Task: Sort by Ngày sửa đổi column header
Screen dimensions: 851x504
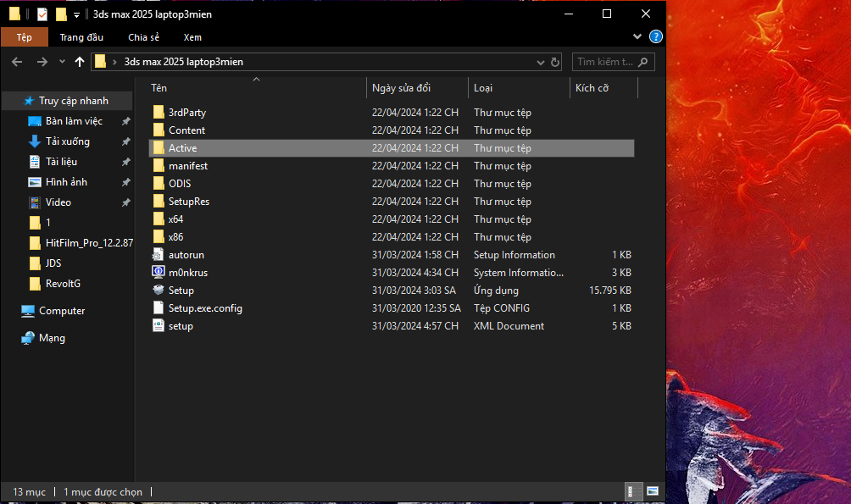Action: [401, 88]
